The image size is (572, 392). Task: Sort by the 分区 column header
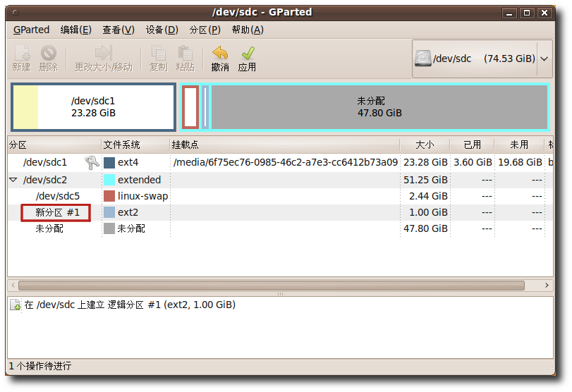54,145
